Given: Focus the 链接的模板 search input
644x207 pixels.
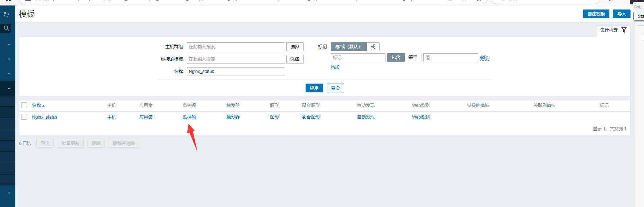Looking at the screenshot, I should click(x=236, y=59).
